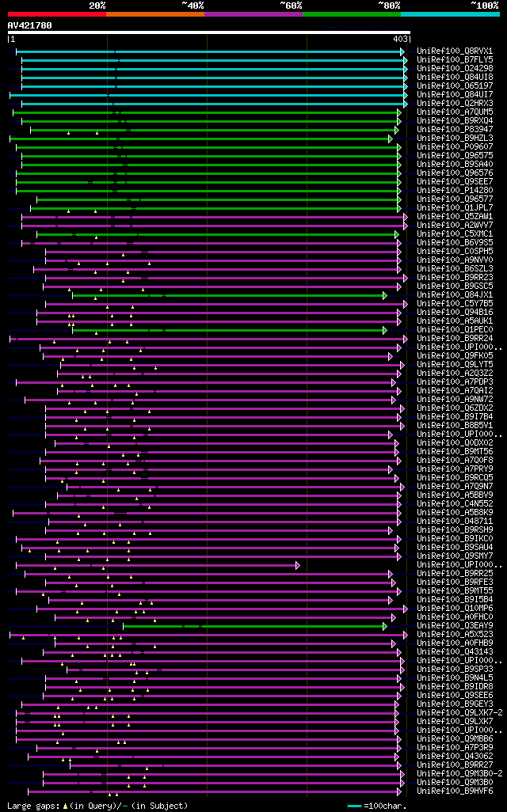Screen dimensions: 507x812
Task: Open hit UniRef100_A5BBV9
Action: [x=455, y=495]
